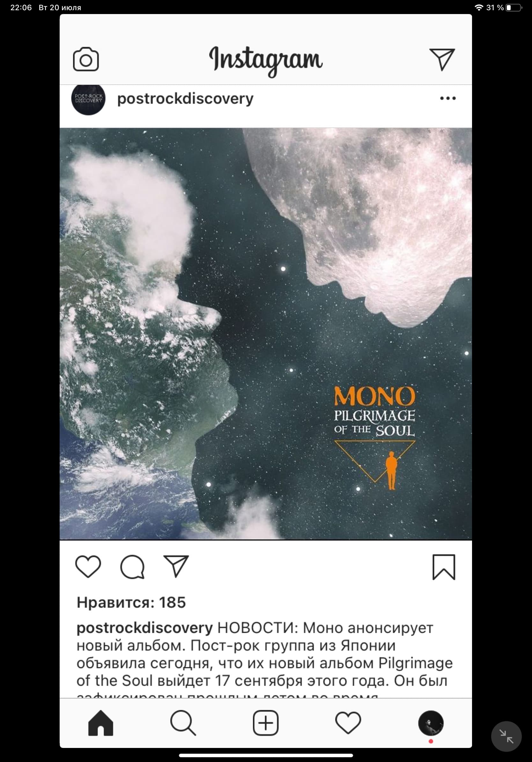Screen dimensions: 532x762
Task: Open the camera icon at top left
Action: pyautogui.click(x=86, y=59)
